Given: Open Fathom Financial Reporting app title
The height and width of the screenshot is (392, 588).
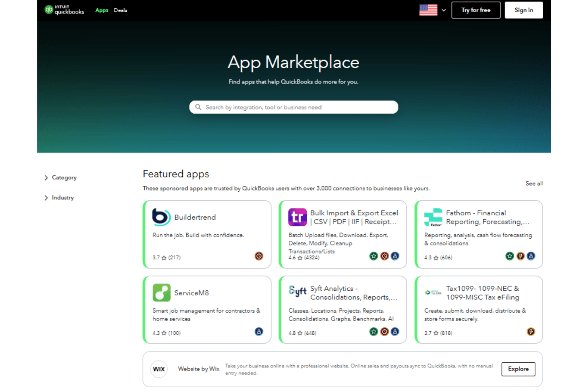Looking at the screenshot, I should pos(487,217).
